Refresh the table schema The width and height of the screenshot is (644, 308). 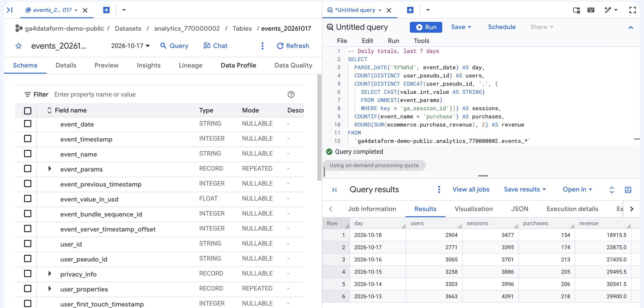click(x=293, y=46)
